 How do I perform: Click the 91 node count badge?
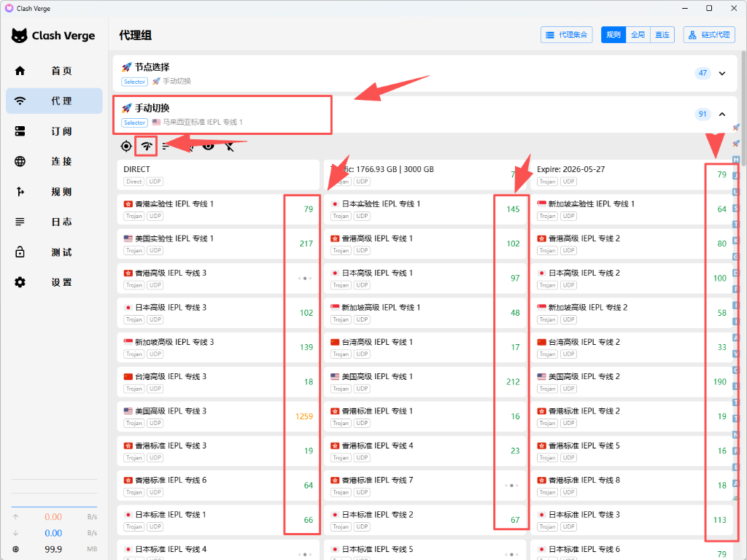[703, 114]
